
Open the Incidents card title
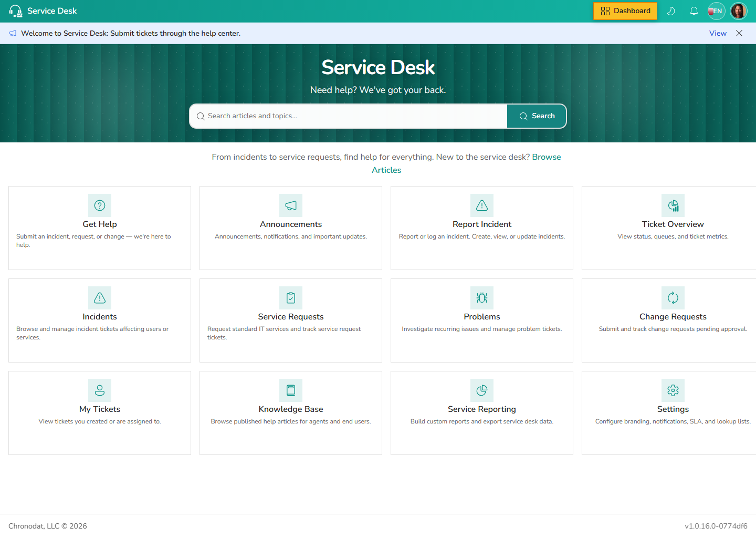[100, 317]
